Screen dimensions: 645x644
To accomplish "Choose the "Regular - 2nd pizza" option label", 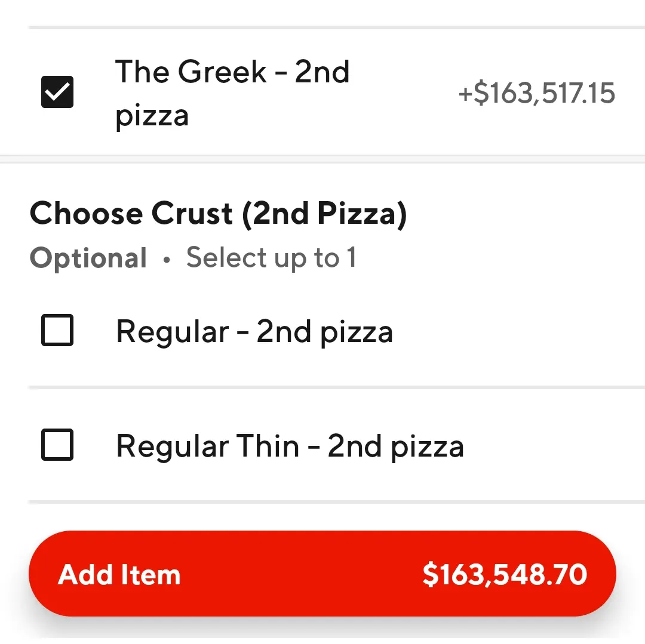I will coord(254,331).
